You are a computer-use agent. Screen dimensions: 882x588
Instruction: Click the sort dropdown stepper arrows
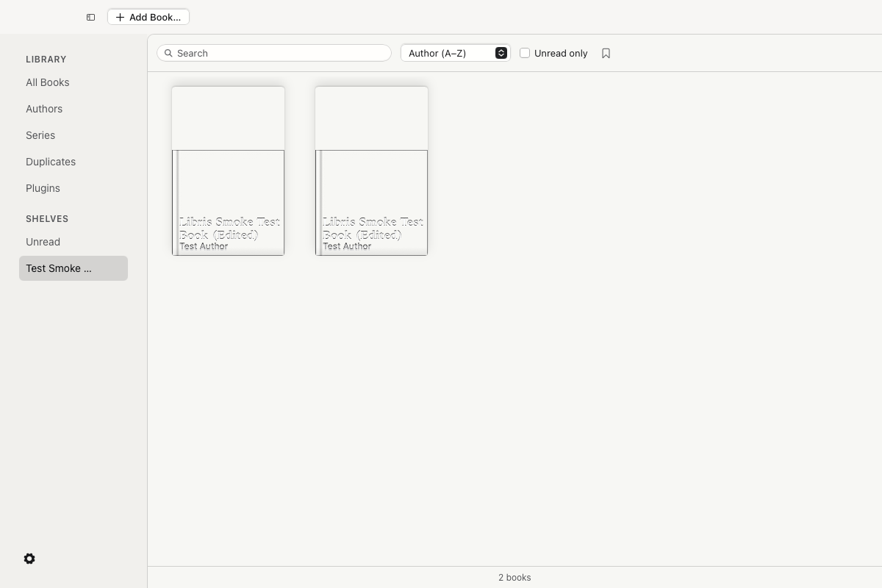click(x=501, y=53)
